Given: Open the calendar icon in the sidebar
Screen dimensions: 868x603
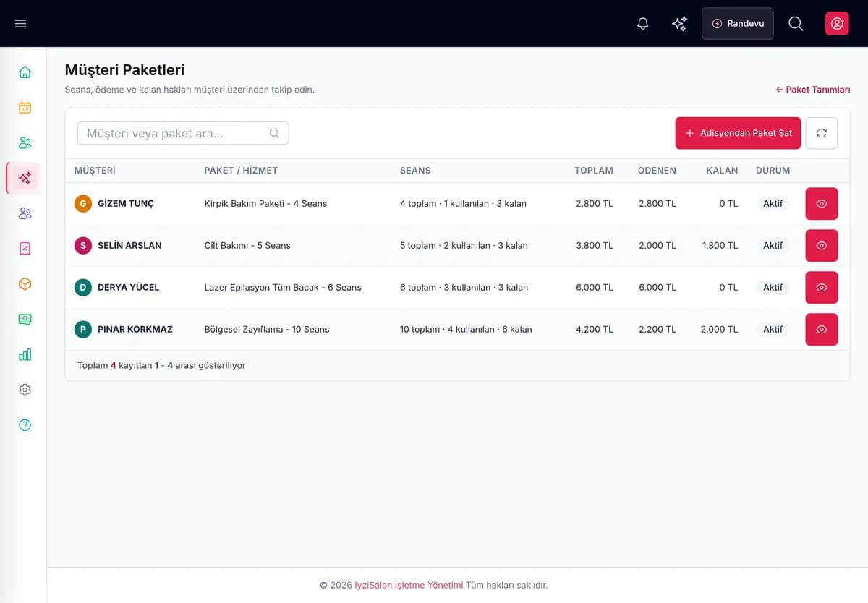Looking at the screenshot, I should (x=25, y=107).
